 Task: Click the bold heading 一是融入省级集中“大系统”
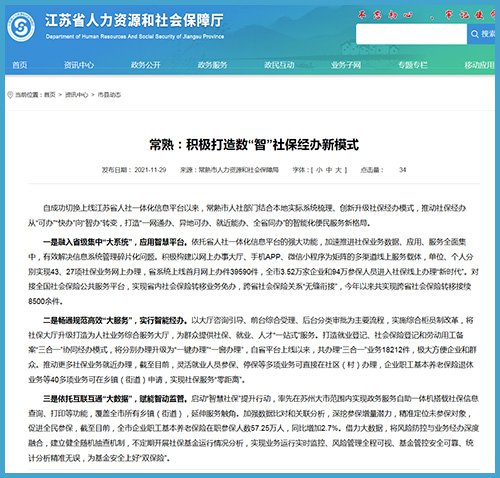pos(88,242)
